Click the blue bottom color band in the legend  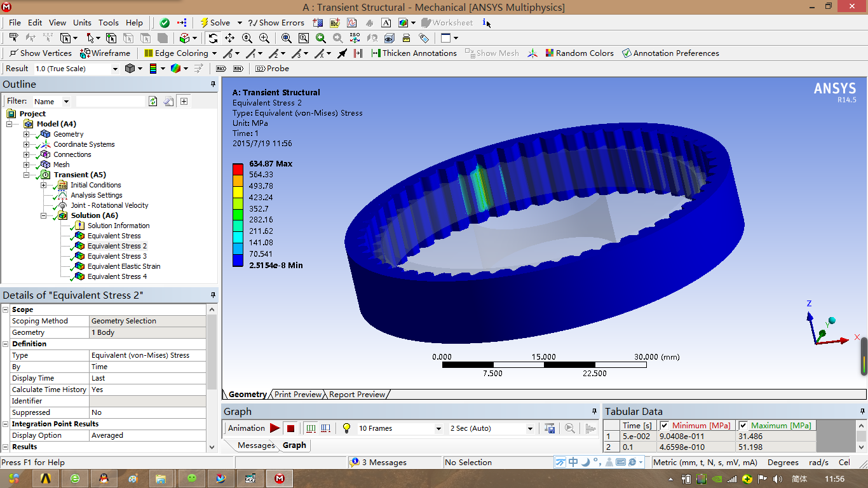[x=238, y=259]
